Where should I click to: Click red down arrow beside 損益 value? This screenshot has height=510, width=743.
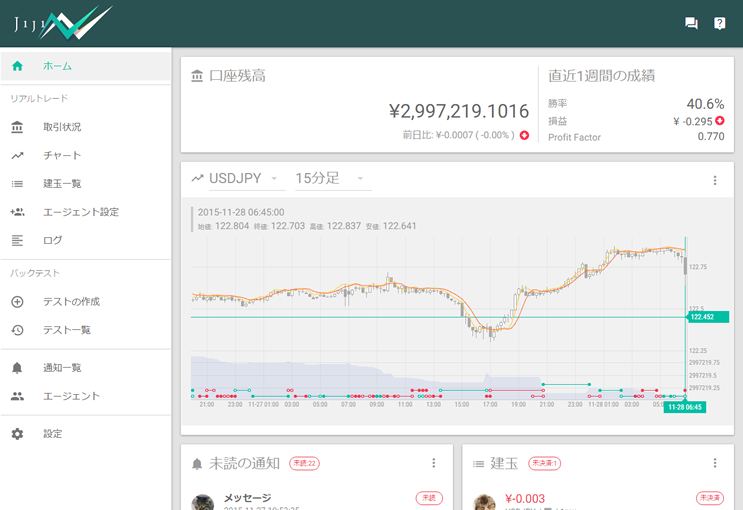[719, 121]
